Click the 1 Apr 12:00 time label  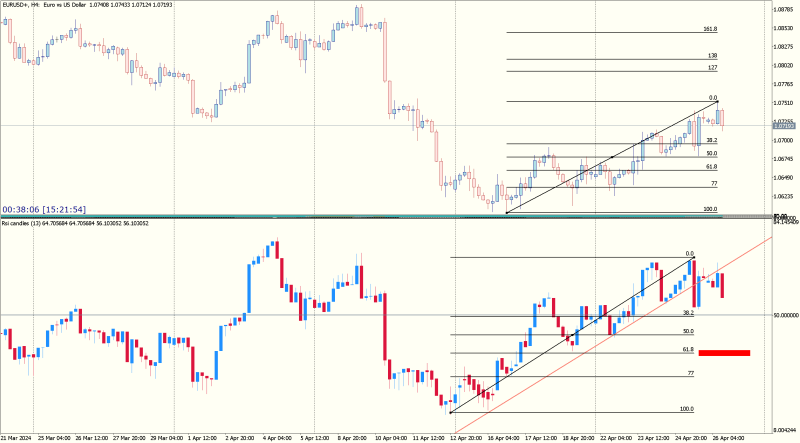(203, 438)
